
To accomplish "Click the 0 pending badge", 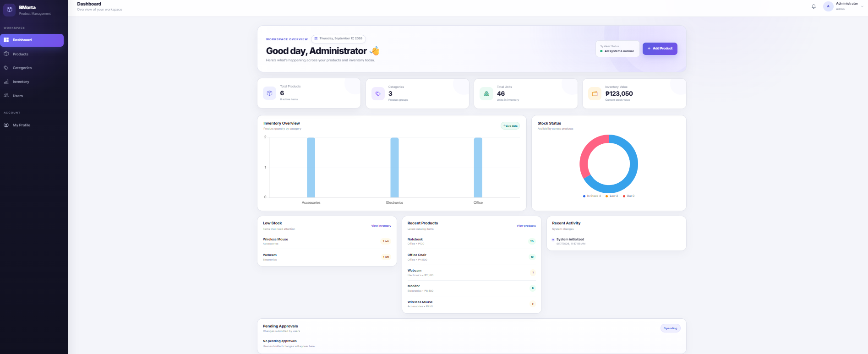I will [x=671, y=328].
